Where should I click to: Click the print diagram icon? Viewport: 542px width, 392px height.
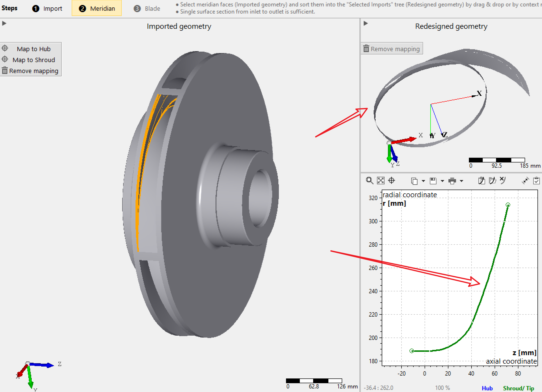(x=452, y=181)
